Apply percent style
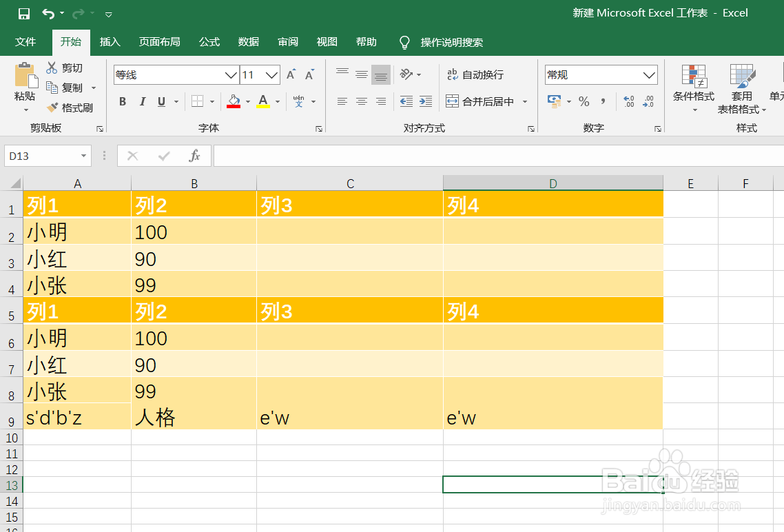The height and width of the screenshot is (532, 784). [x=584, y=101]
